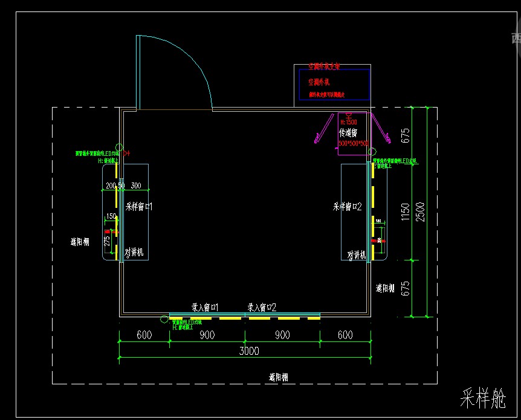This screenshot has width=521, height=420.
Task: Click the 采样窗口2 label
Action: click(347, 207)
